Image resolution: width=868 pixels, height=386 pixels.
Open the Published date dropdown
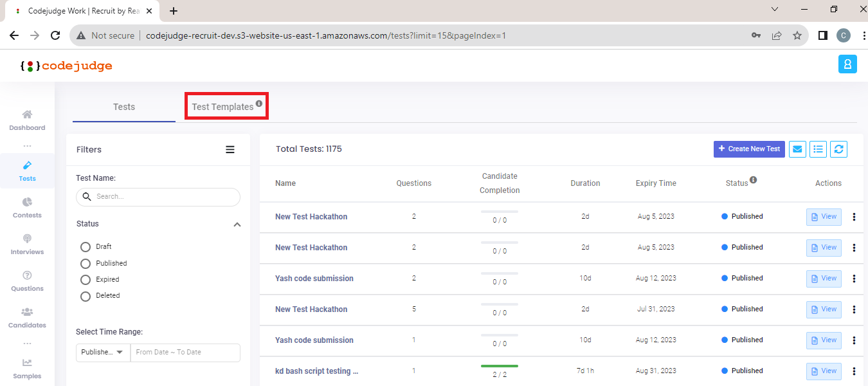coord(102,353)
